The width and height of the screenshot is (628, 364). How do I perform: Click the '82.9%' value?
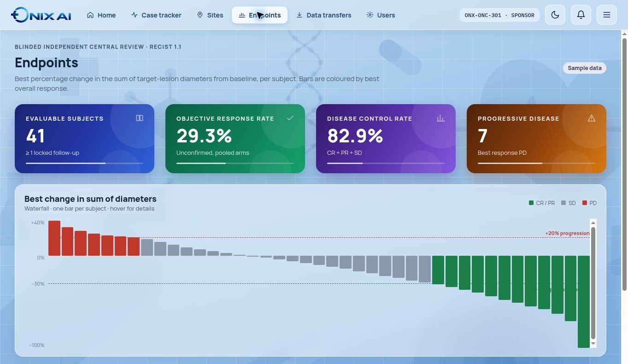(x=355, y=136)
